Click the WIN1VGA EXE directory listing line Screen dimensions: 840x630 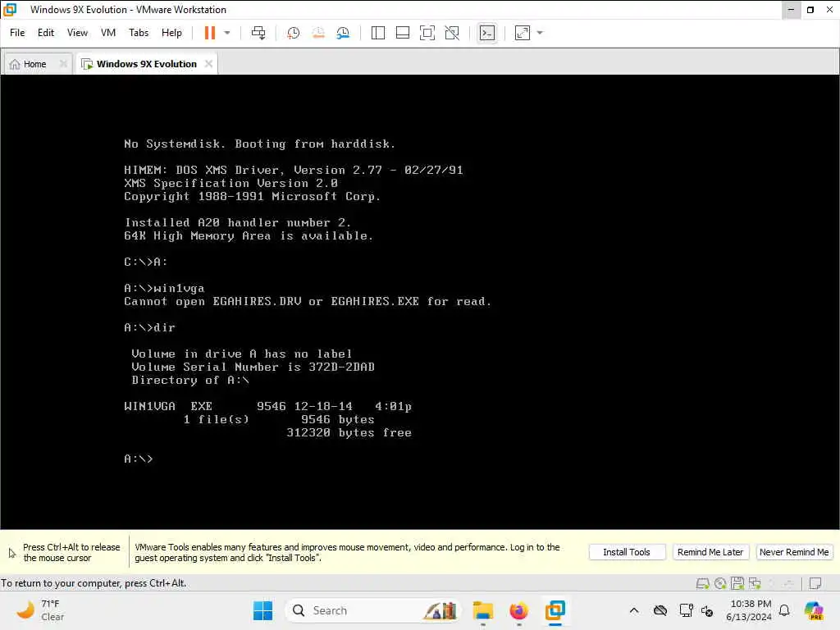click(x=268, y=406)
